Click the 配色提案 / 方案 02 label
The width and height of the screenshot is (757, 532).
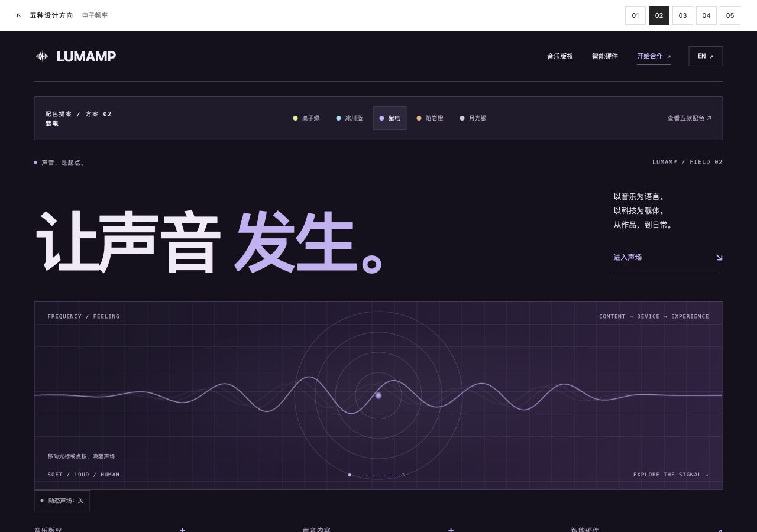(x=79, y=114)
